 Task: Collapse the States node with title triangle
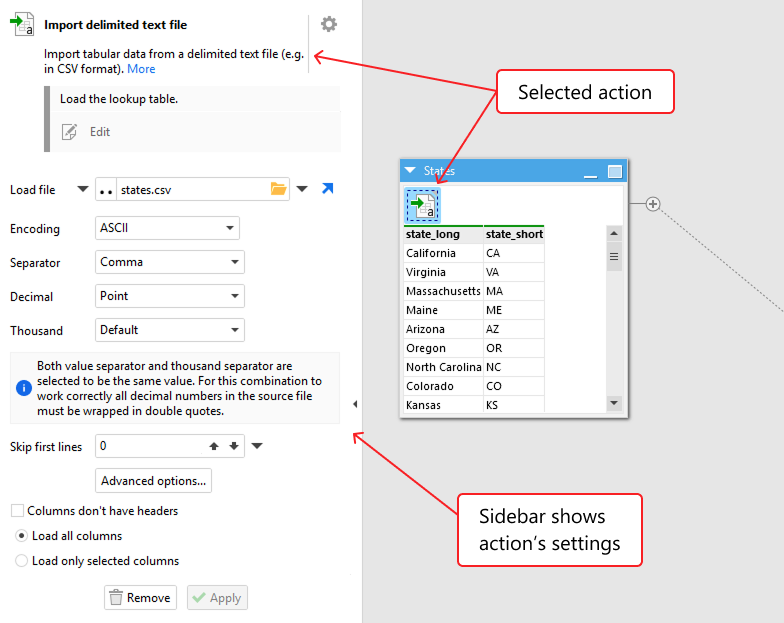[410, 170]
